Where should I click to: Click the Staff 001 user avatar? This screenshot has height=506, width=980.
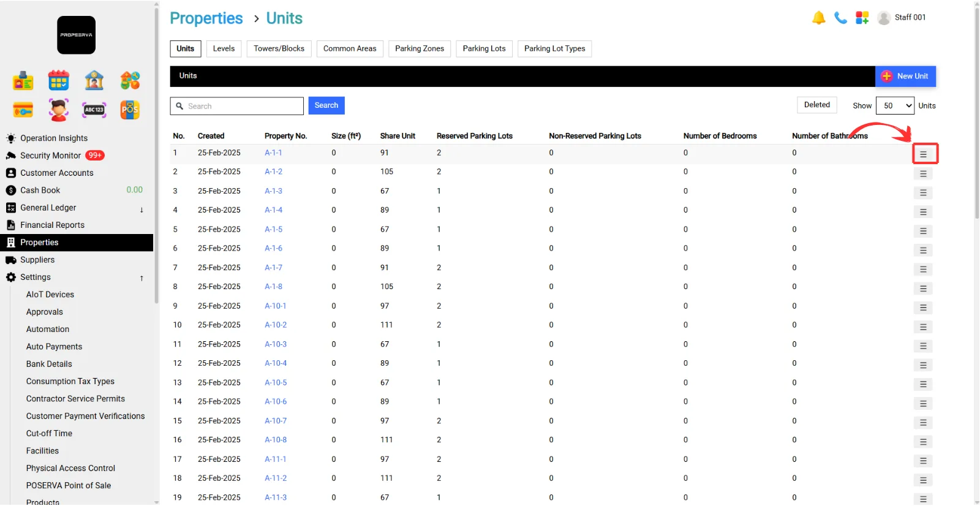[x=884, y=18]
